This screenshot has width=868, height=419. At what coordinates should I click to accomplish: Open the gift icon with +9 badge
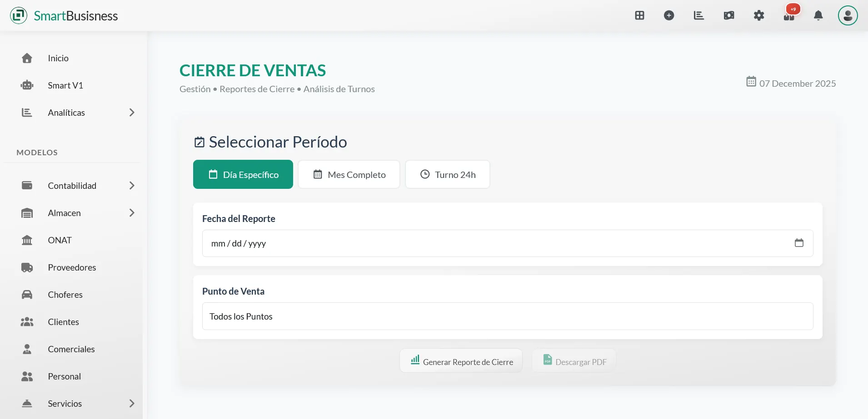[789, 15]
